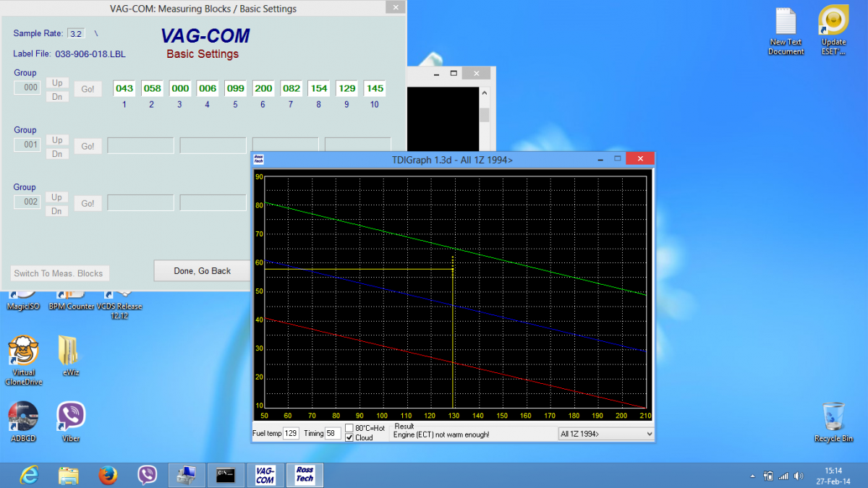Viewport: 868px width, 488px height.
Task: Open the All 1Z 1994> engine dropdown
Action: (x=607, y=434)
